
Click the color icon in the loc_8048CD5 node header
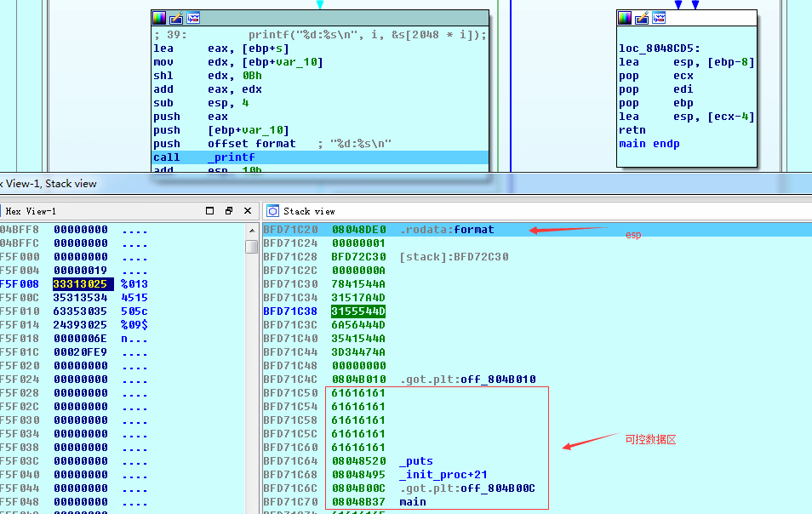(625, 18)
